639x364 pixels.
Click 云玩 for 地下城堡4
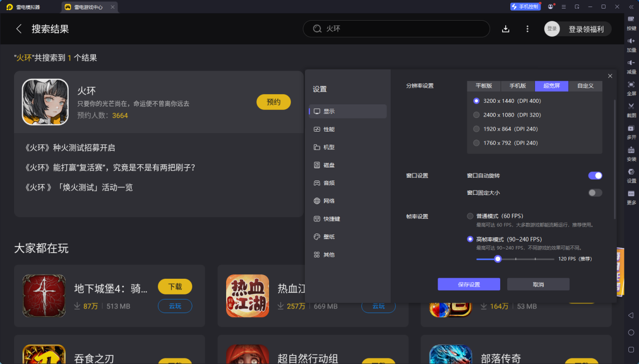[x=175, y=306]
